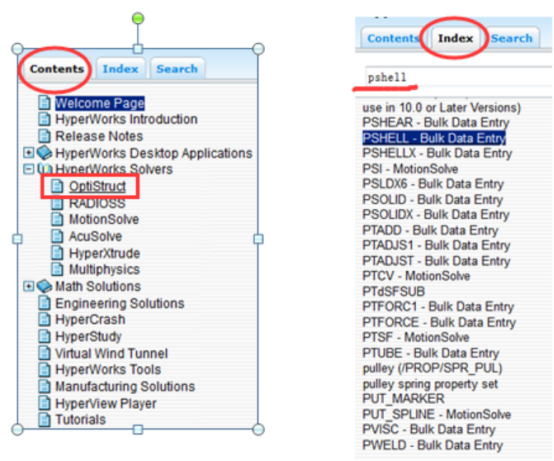Open the Release Notes entry
Viewport: 554px width, 461px height.
pos(99,136)
